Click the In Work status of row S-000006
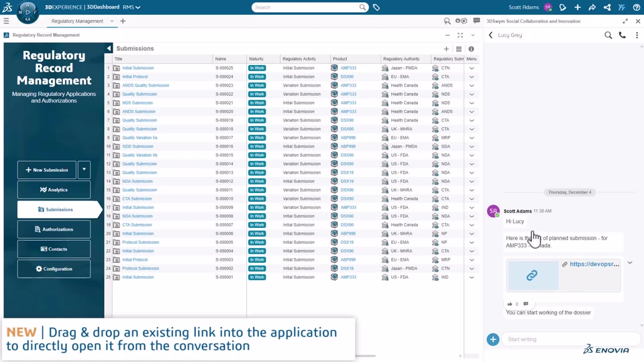The height and width of the screenshot is (362, 644). click(x=257, y=233)
